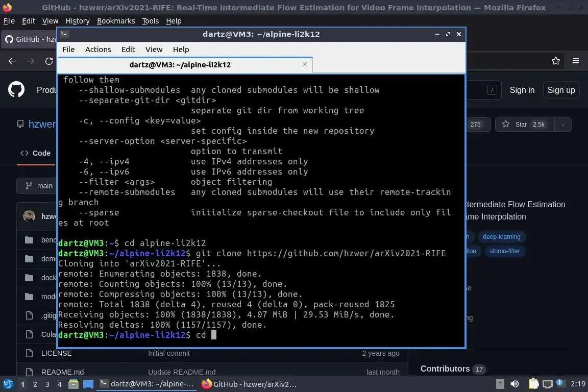The width and height of the screenshot is (588, 392).
Task: Open Firefox History menu
Action: click(78, 21)
